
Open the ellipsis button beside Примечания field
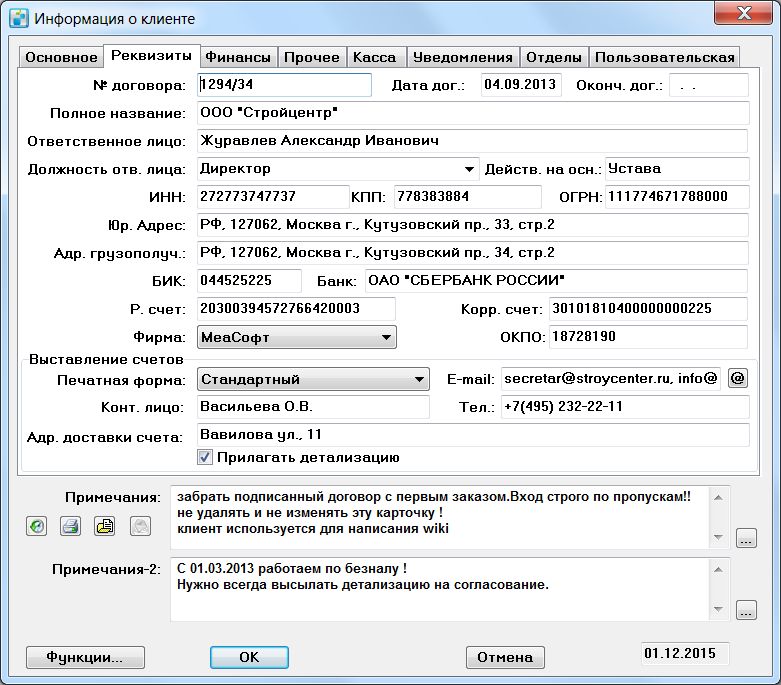(x=746, y=538)
